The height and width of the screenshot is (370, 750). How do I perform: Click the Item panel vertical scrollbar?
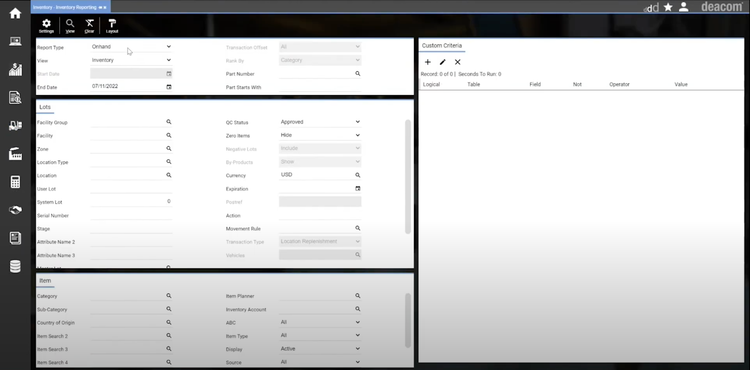tap(408, 320)
